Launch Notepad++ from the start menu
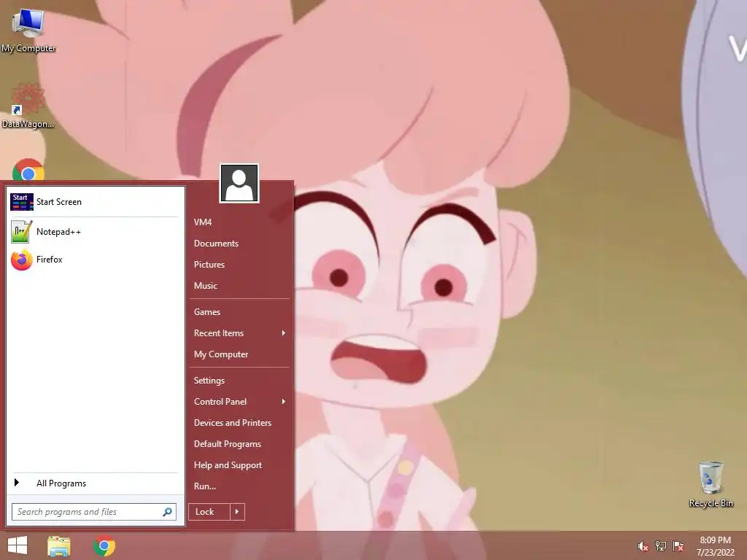This screenshot has width=747, height=560. coord(96,232)
